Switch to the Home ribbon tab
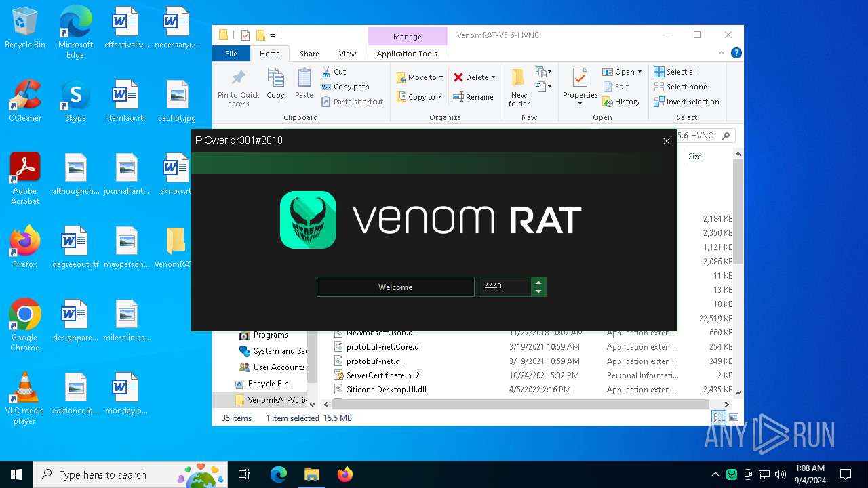This screenshot has width=868, height=488. click(x=269, y=54)
